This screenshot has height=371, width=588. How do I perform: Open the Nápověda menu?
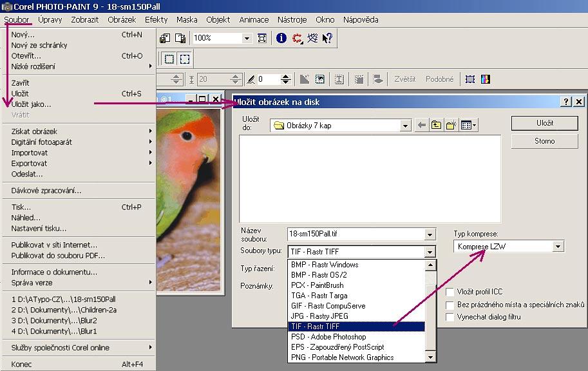coord(361,19)
